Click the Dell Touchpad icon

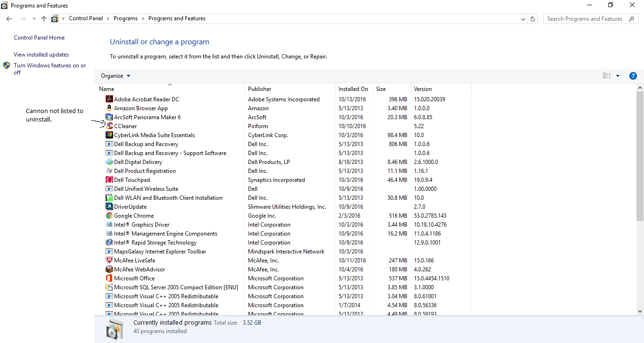pos(109,180)
